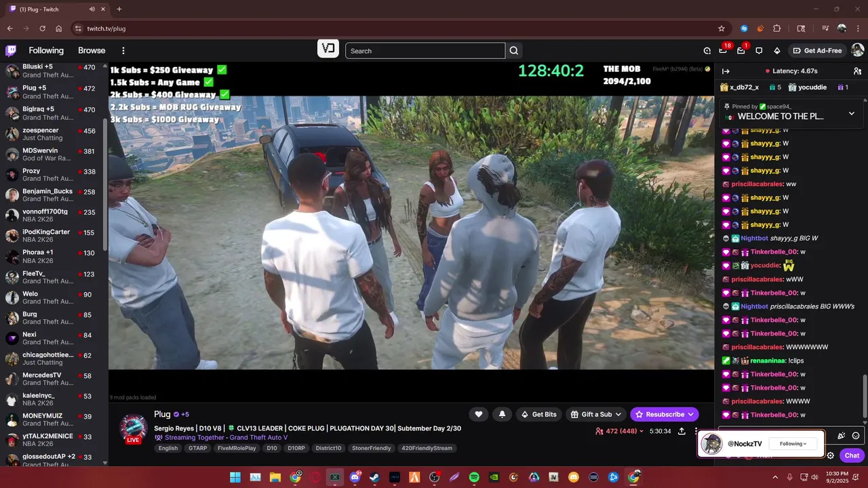The image size is (868, 488).
Task: Open the chat community users icon
Action: (857, 71)
